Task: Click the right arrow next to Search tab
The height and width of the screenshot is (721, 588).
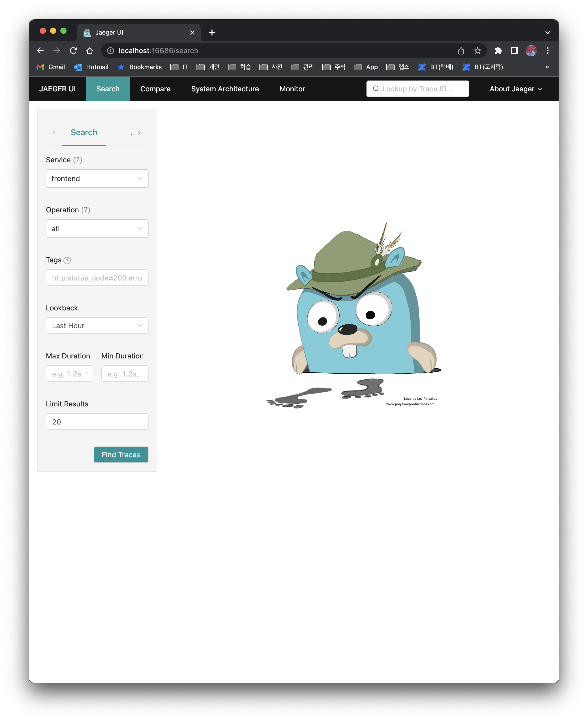Action: pos(139,133)
